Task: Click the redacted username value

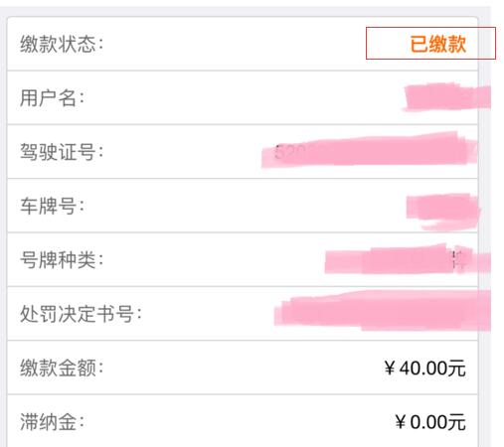Action: (x=447, y=97)
